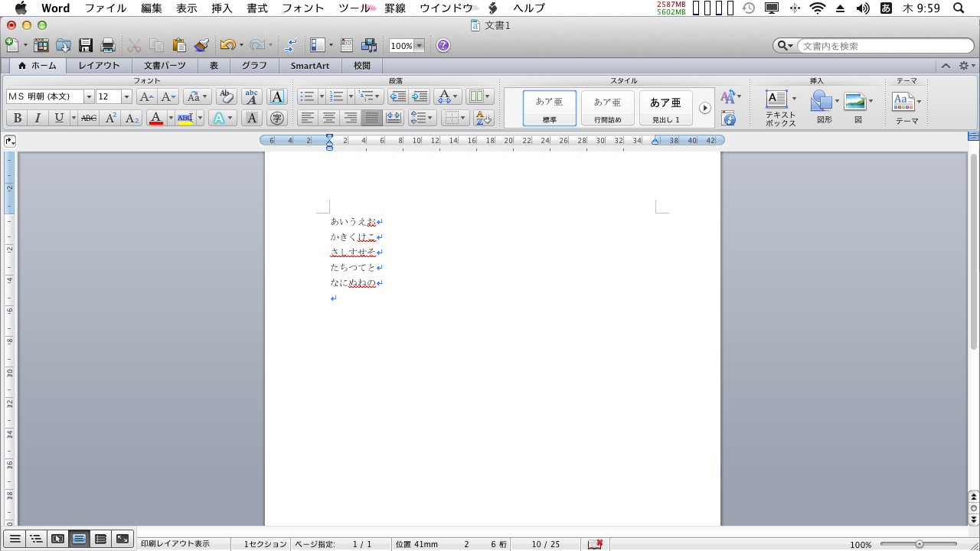Select the format painter brush icon
980x551 pixels.
tap(202, 45)
